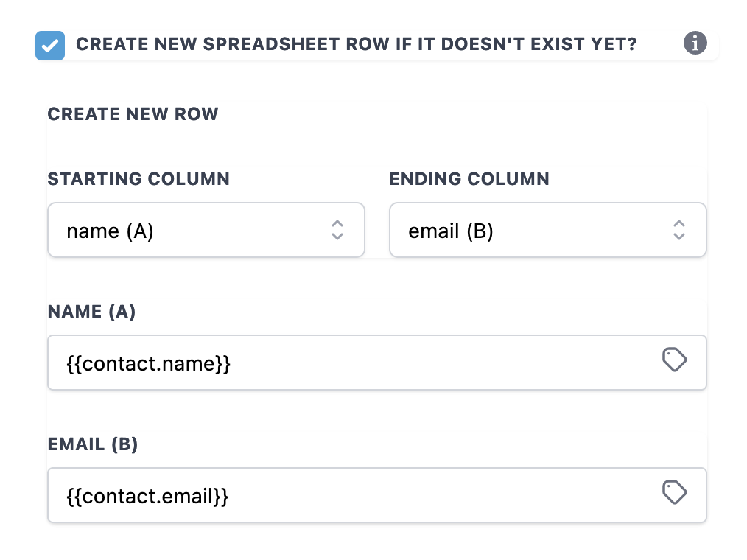The image size is (747, 560).
Task: Select the 'name (A)' dropdown value text
Action: tap(110, 231)
